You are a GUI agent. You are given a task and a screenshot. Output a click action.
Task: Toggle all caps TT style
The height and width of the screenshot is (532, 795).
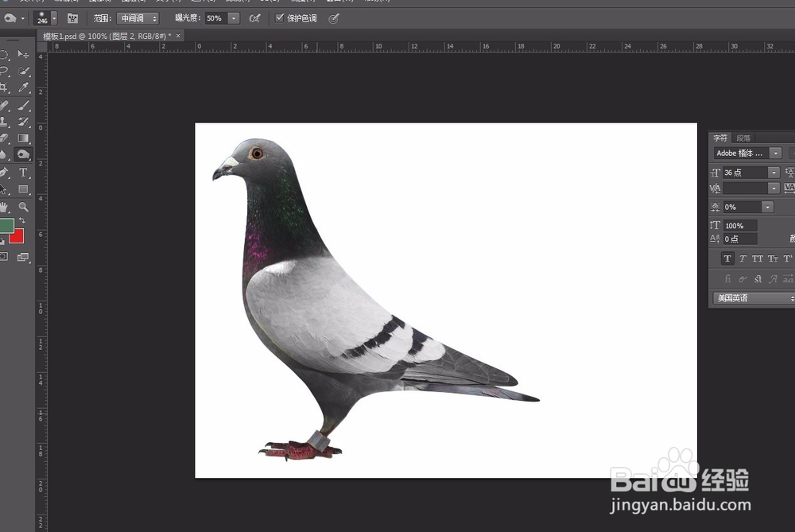pyautogui.click(x=758, y=258)
